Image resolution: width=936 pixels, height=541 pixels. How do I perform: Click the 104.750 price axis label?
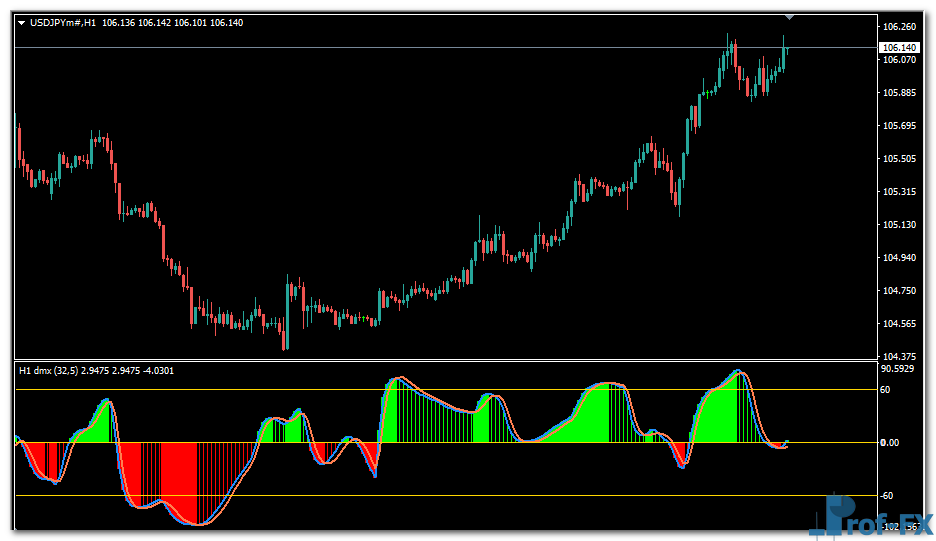click(x=899, y=291)
